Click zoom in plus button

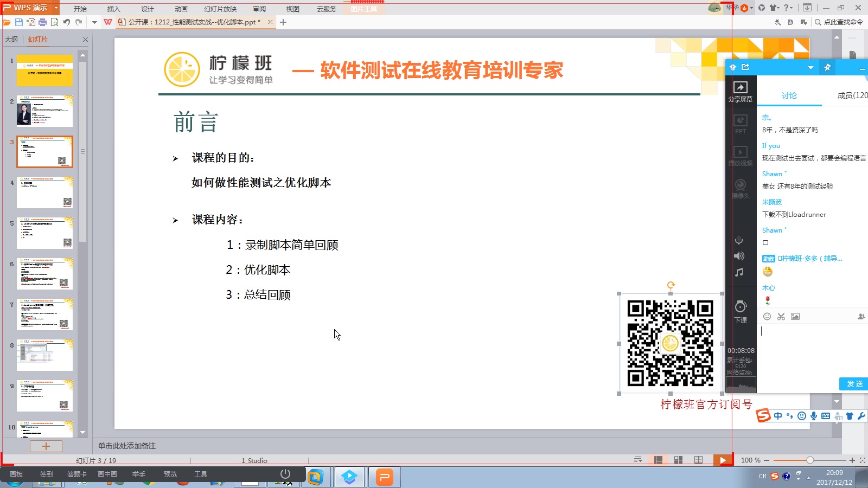click(x=852, y=460)
